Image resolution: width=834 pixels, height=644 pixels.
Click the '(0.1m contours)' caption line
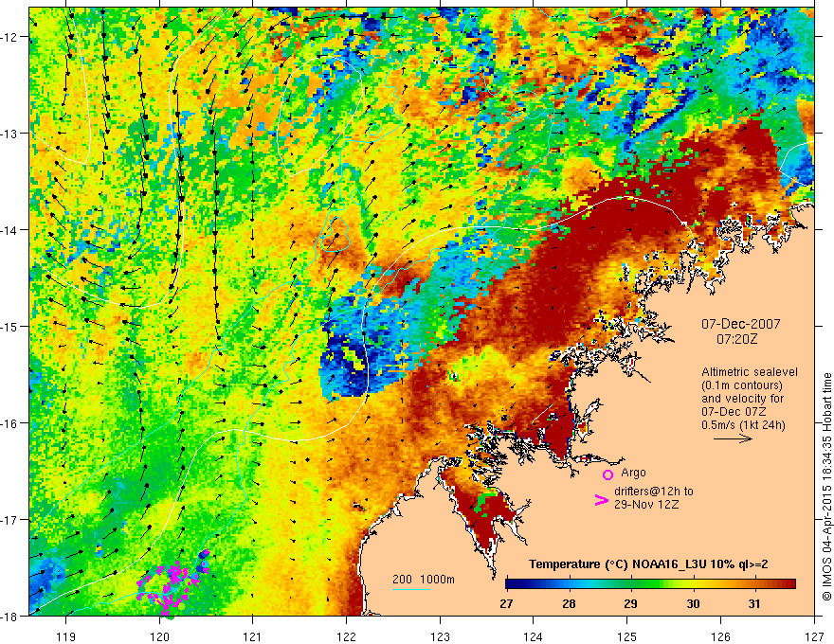pyautogui.click(x=741, y=385)
